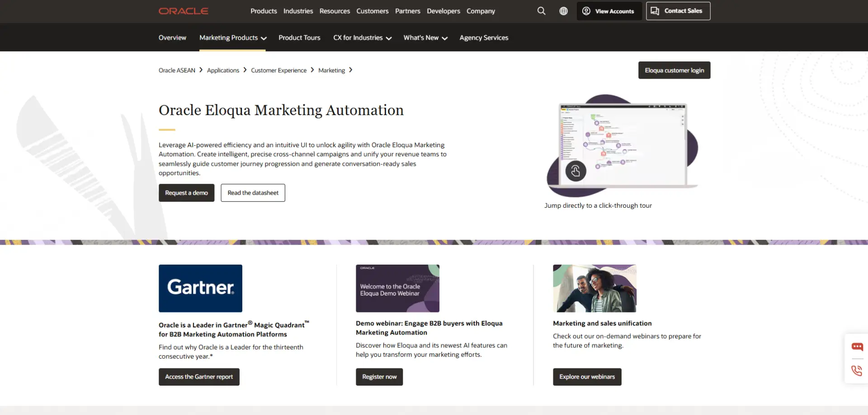The width and height of the screenshot is (868, 415).
Task: Open Developers menu
Action: pyautogui.click(x=443, y=11)
